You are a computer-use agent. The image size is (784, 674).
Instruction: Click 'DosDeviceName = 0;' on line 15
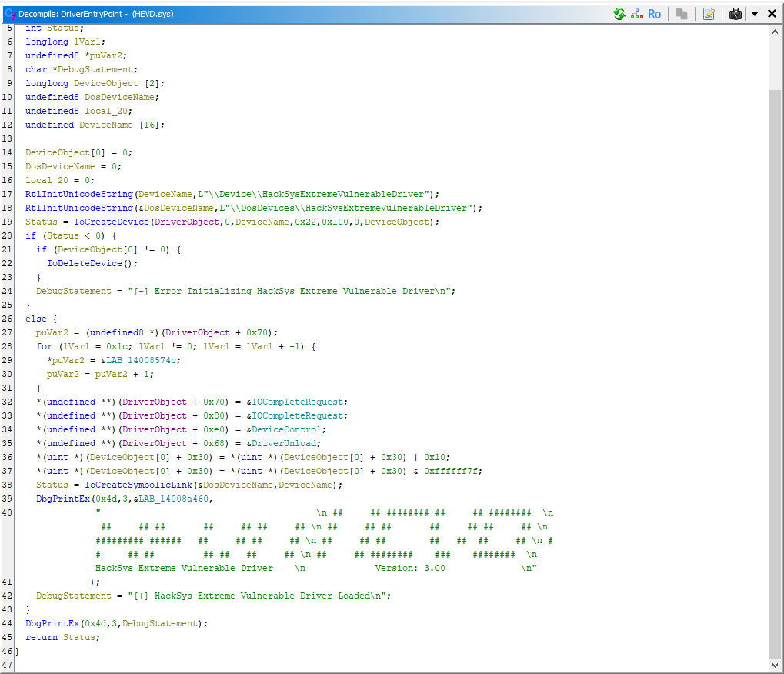[74, 166]
